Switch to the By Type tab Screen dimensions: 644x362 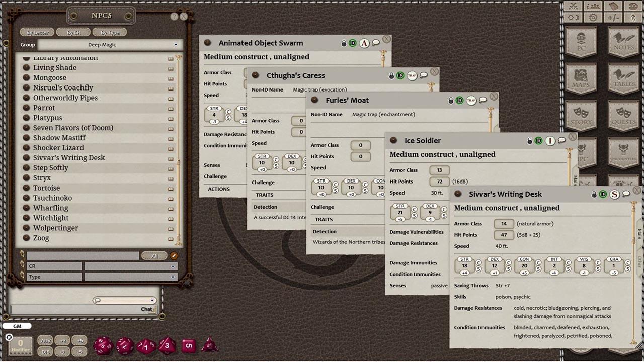[x=109, y=32]
